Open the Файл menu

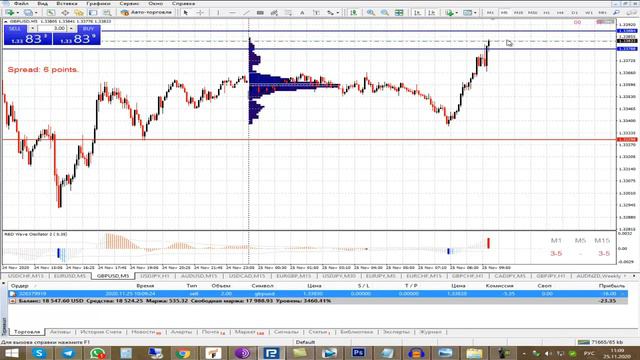[21, 3]
